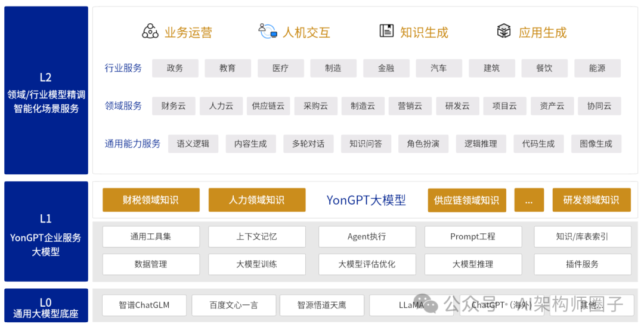Open the 资产云 domain box
Screen dimensions: 644x330
pos(552,106)
